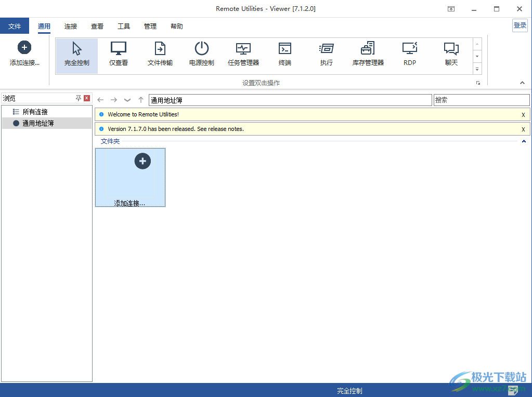
Task: Collapse the ribbon with the chevron
Action: [522, 83]
